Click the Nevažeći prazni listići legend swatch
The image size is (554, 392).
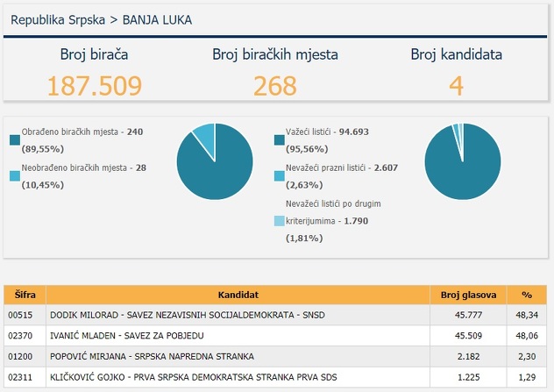coord(280,176)
